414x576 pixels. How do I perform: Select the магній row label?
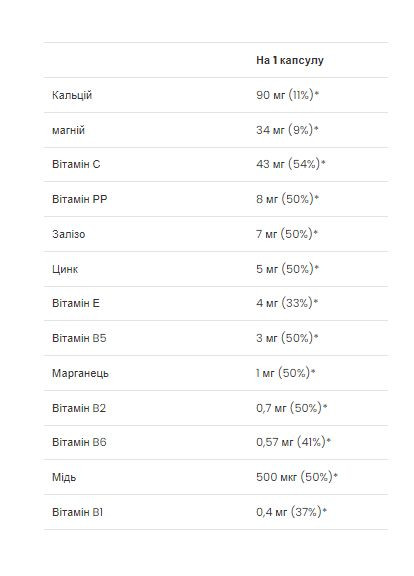click(x=68, y=130)
